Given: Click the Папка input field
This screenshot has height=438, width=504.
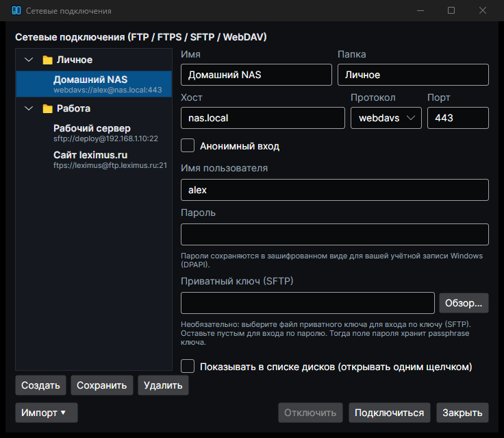Looking at the screenshot, I should (x=413, y=75).
